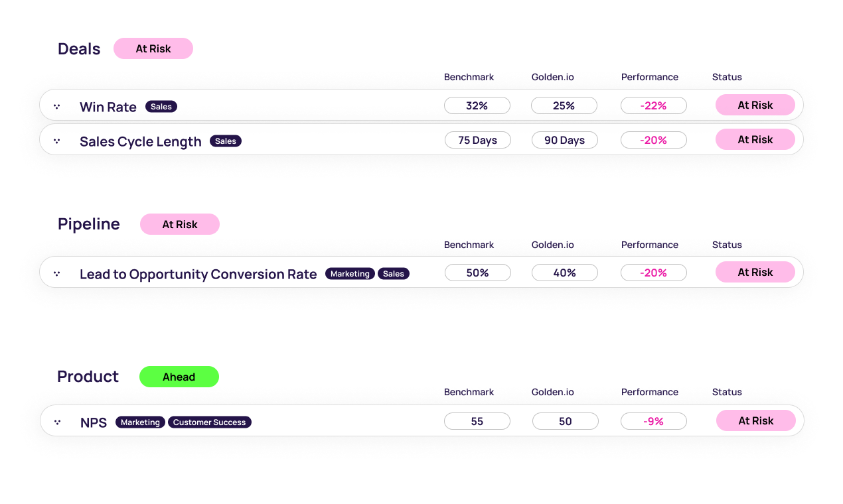Click the drag handle beside Sales Cycle Length
This screenshot has height=504, width=843.
[58, 140]
